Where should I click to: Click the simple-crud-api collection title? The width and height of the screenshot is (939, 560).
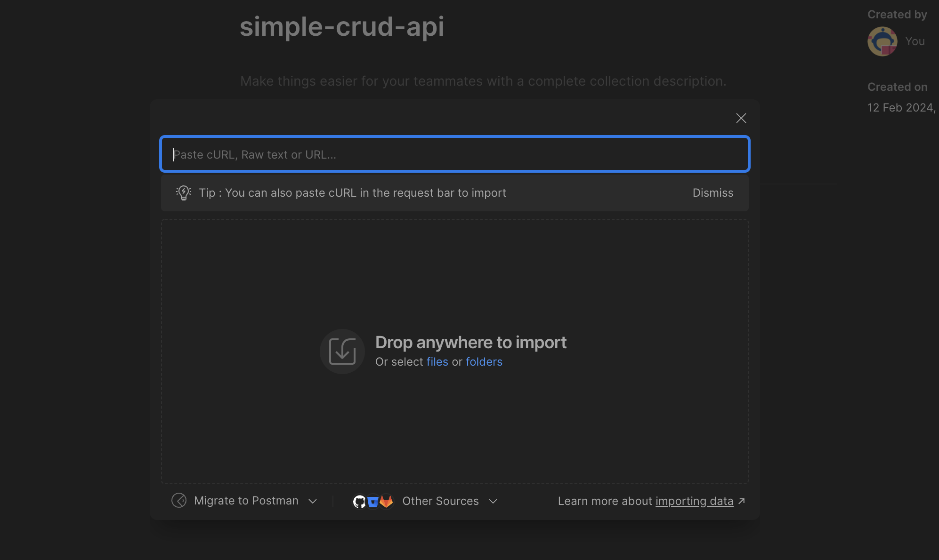(x=342, y=26)
